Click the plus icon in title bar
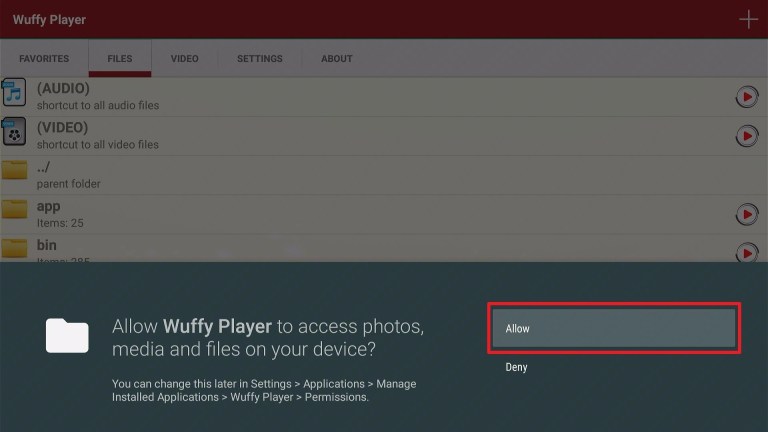The width and height of the screenshot is (768, 432). pyautogui.click(x=748, y=20)
